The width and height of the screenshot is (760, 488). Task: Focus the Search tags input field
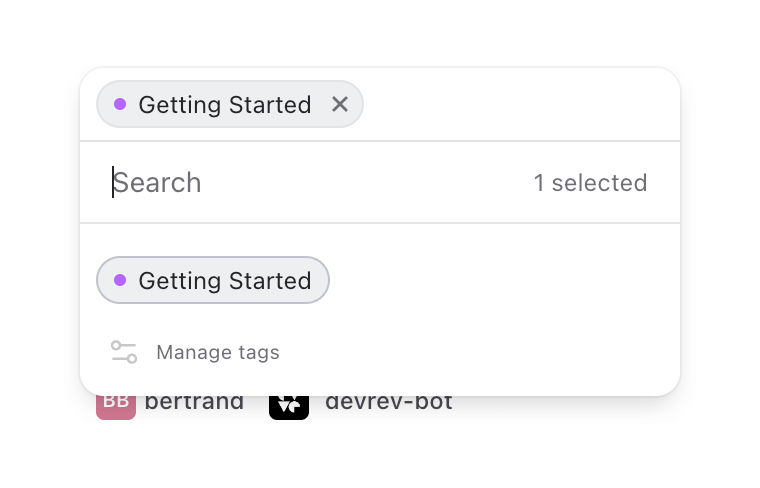[x=300, y=182]
